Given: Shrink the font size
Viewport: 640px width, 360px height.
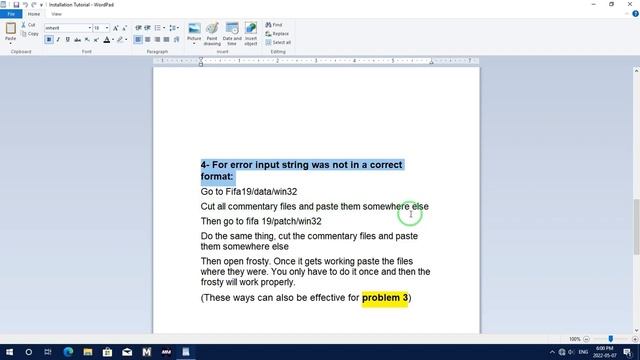Looking at the screenshot, I should pyautogui.click(x=124, y=28).
